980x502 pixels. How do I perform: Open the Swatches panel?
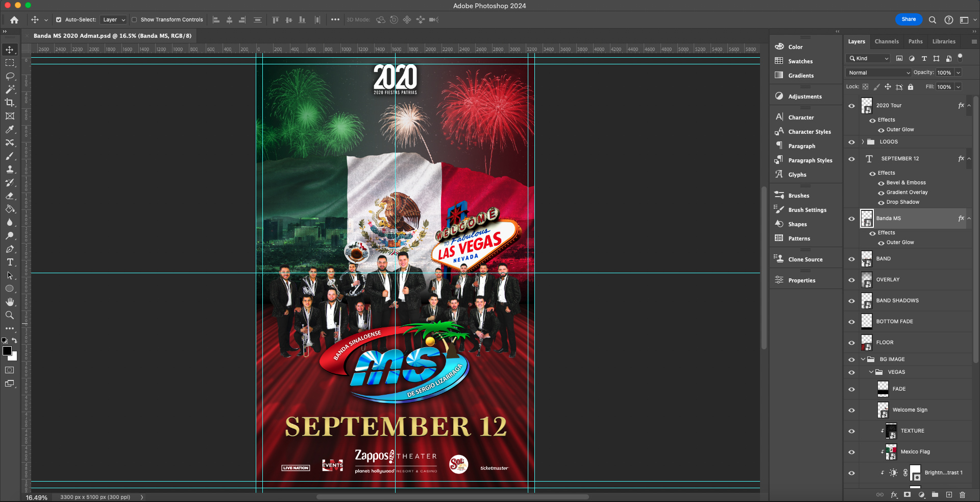point(800,61)
